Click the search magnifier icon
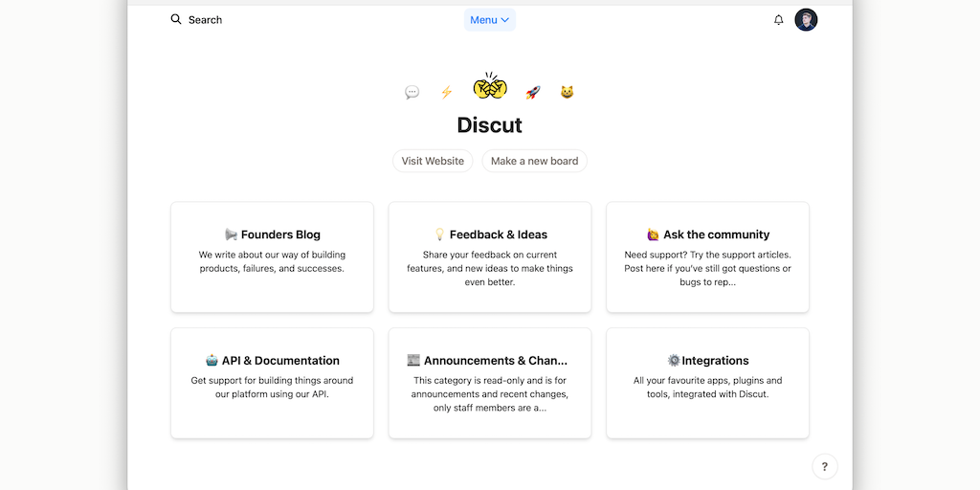Screen dimensions: 980x490 [x=176, y=19]
